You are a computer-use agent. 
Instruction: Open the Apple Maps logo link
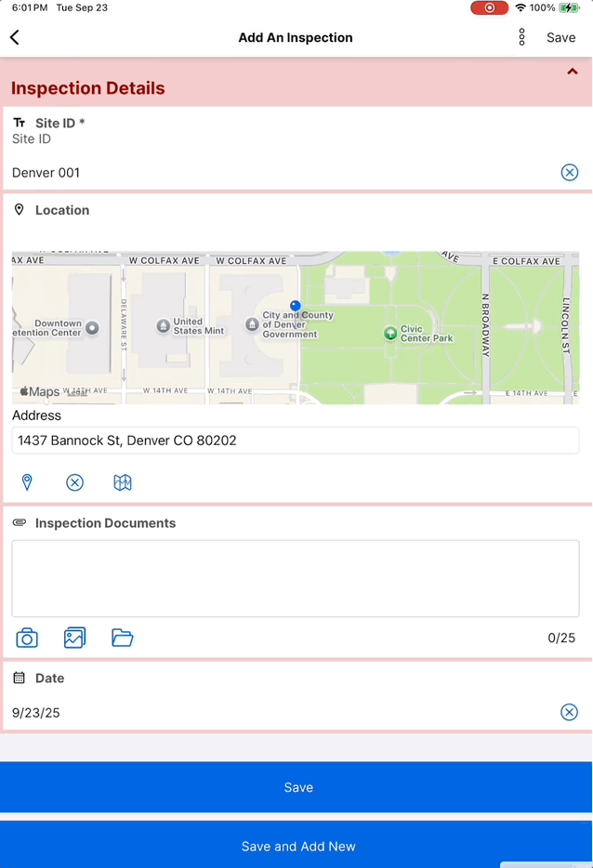40,392
